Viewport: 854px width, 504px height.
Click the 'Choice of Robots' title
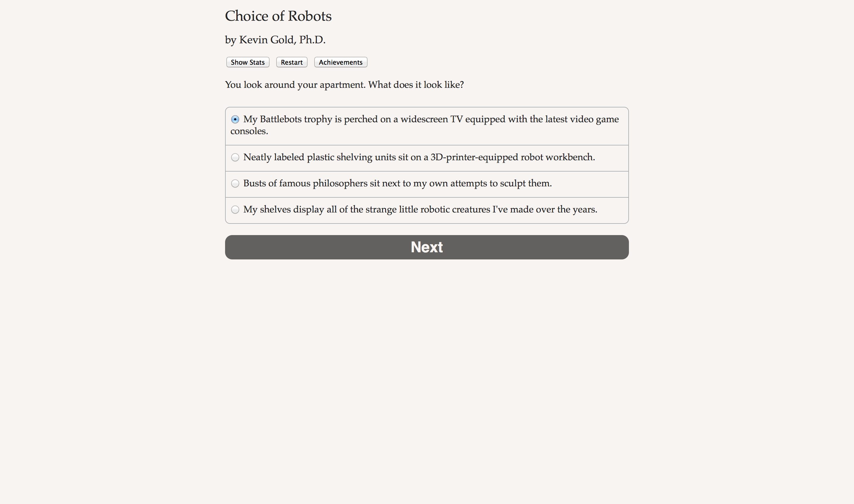pos(278,16)
